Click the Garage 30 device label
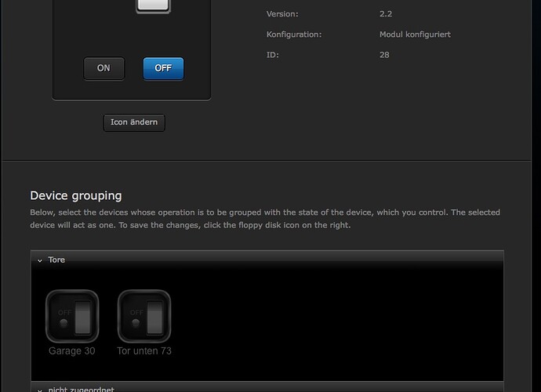Screen dimensions: 541x392 [x=72, y=351]
